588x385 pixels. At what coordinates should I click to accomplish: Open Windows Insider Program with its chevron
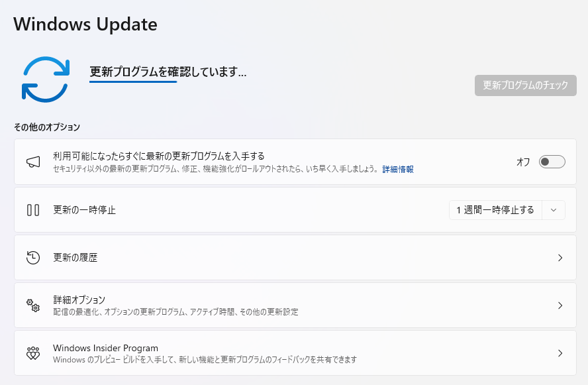[x=560, y=353]
